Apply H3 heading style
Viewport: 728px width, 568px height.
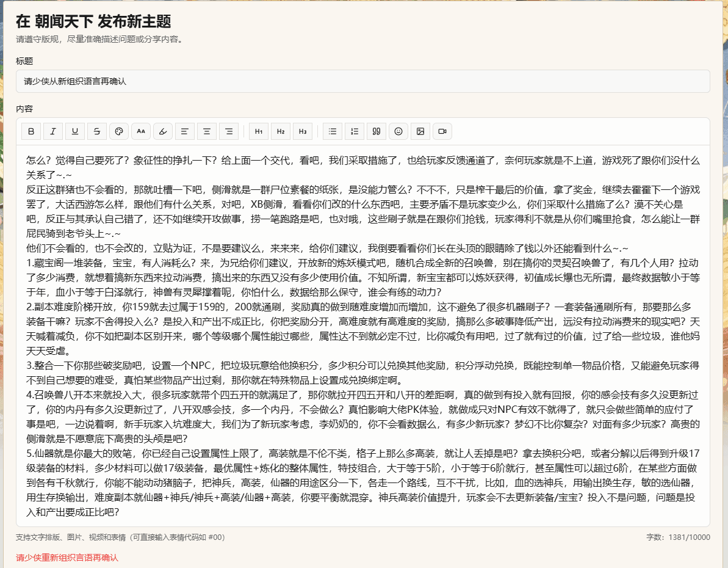(x=303, y=131)
